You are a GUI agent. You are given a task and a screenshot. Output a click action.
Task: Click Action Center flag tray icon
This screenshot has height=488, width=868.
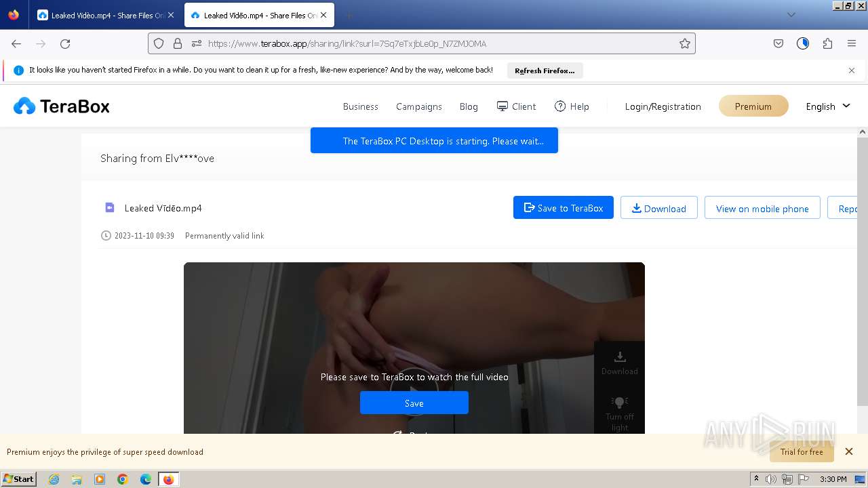tap(804, 479)
